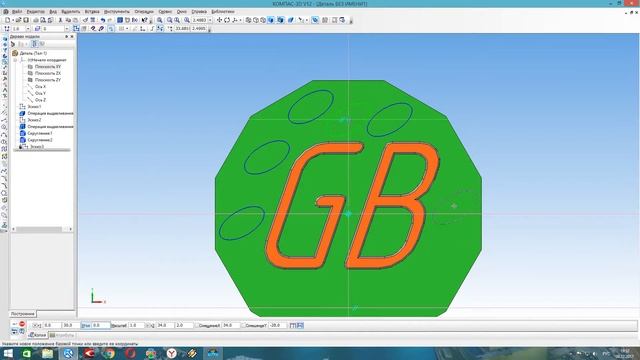Image resolution: width=640 pixels, height=360 pixels.
Task: Open the Инструменты menu
Action: [x=117, y=11]
